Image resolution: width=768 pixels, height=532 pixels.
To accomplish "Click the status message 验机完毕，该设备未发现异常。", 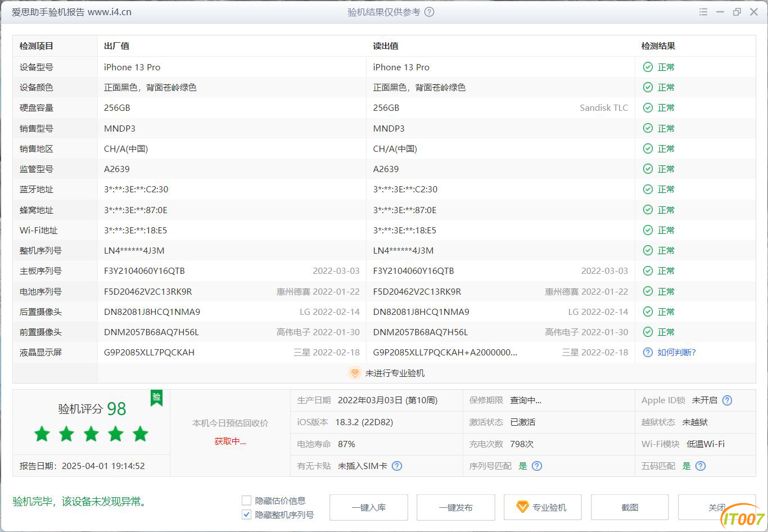I will coord(80,501).
